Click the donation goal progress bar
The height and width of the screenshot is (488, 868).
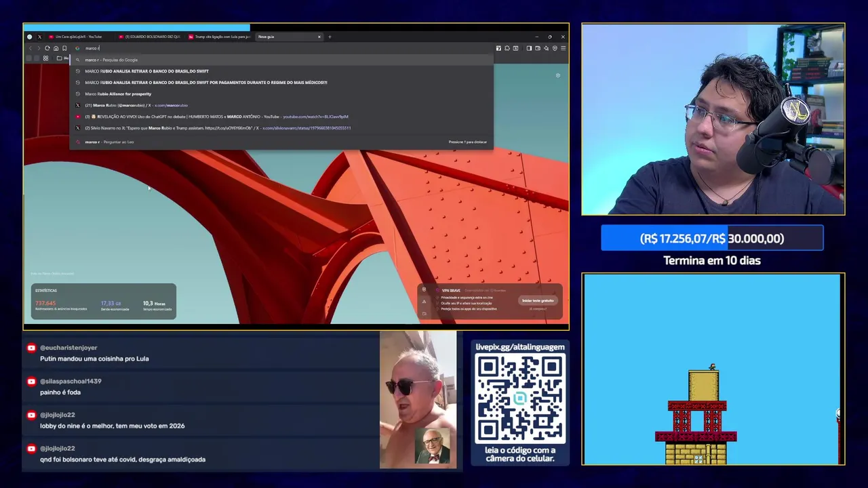(x=712, y=239)
